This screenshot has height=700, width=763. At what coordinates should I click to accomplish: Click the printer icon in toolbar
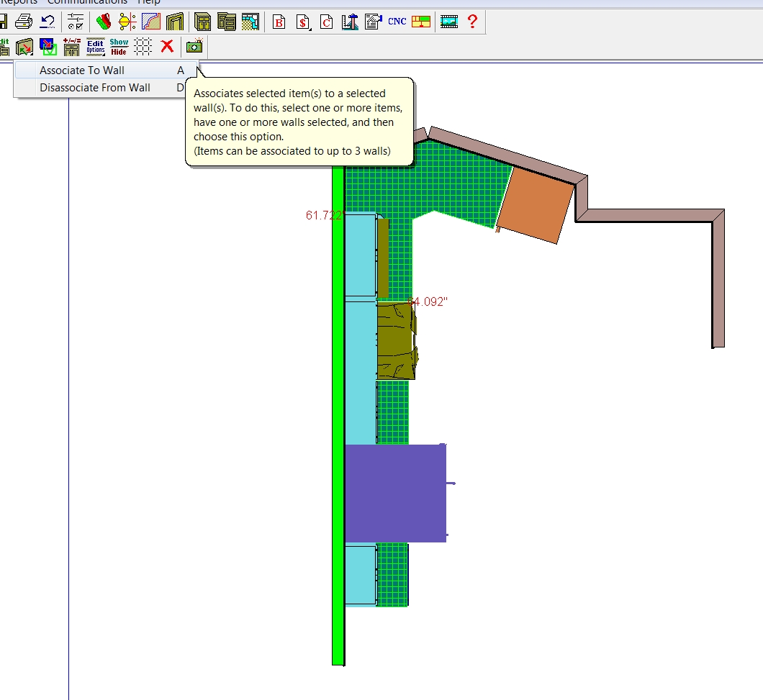24,22
